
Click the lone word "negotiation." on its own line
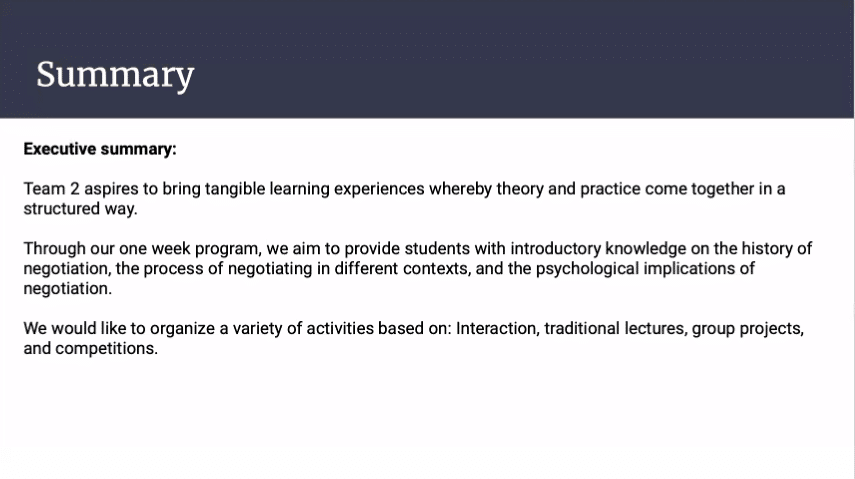coord(68,289)
